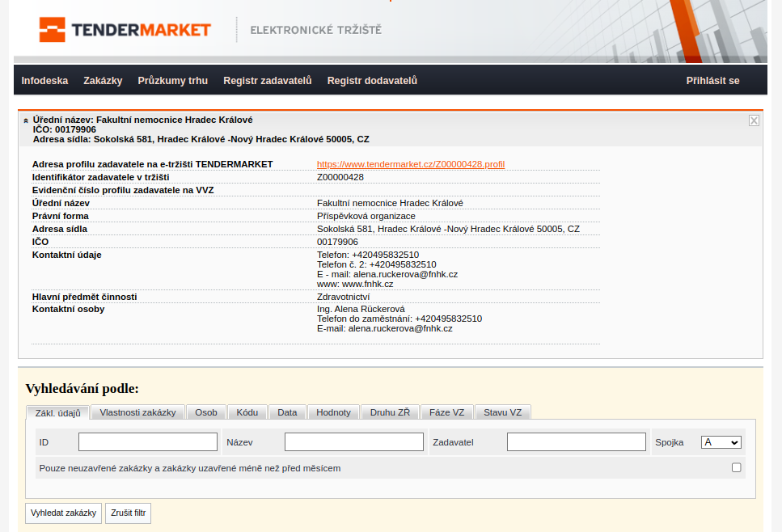Click Přihlásit se to log in
Viewport: 782px width, 532px height.
[712, 80]
